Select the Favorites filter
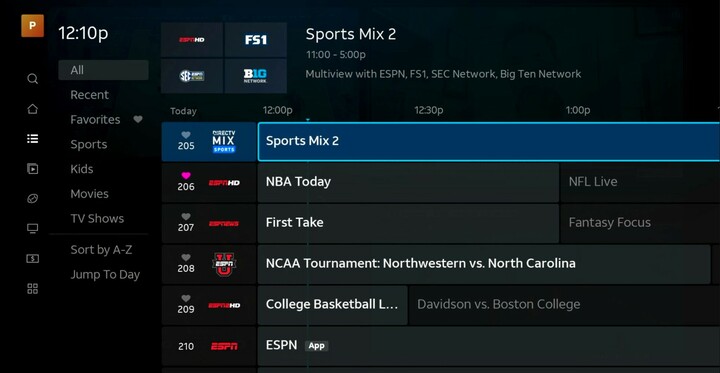The height and width of the screenshot is (373, 720). [95, 120]
